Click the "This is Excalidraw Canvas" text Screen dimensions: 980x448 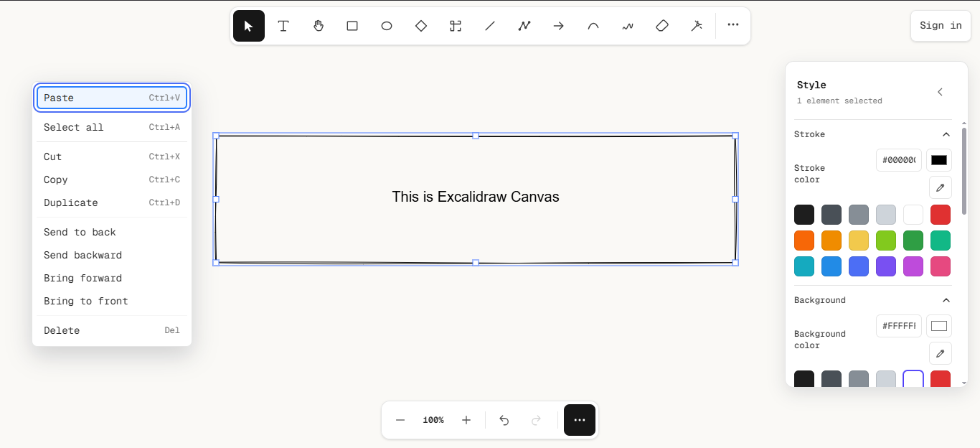pyautogui.click(x=476, y=197)
